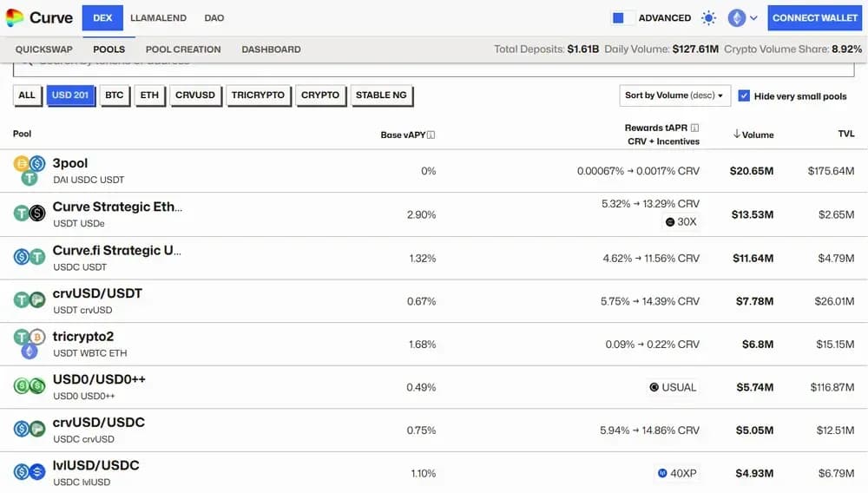Click the USDT WBTC ETH subtitle
The height and width of the screenshot is (493, 868).
[90, 353]
